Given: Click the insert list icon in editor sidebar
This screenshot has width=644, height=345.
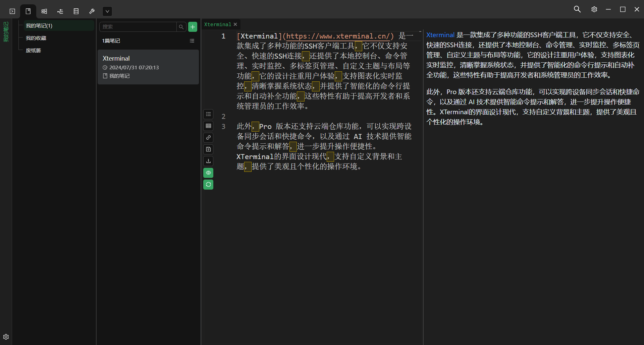Looking at the screenshot, I should point(208,114).
